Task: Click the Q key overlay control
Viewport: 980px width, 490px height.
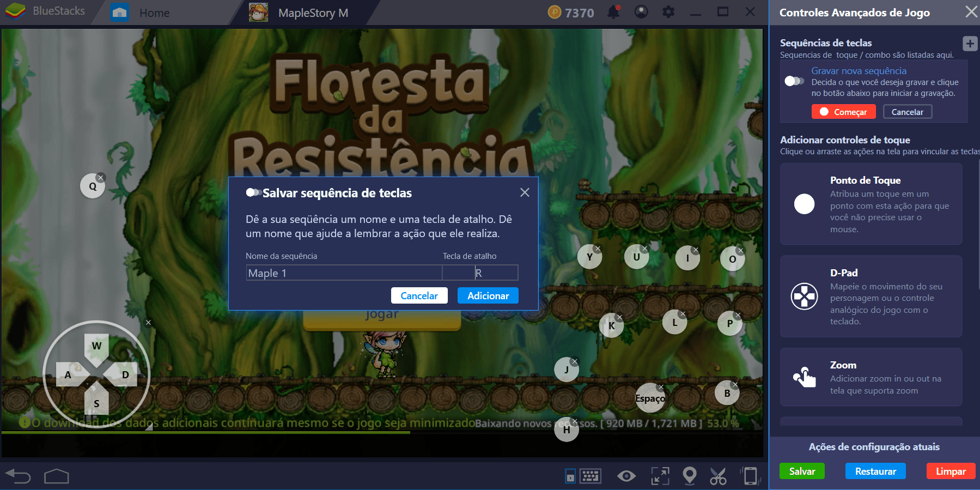Action: pyautogui.click(x=93, y=186)
